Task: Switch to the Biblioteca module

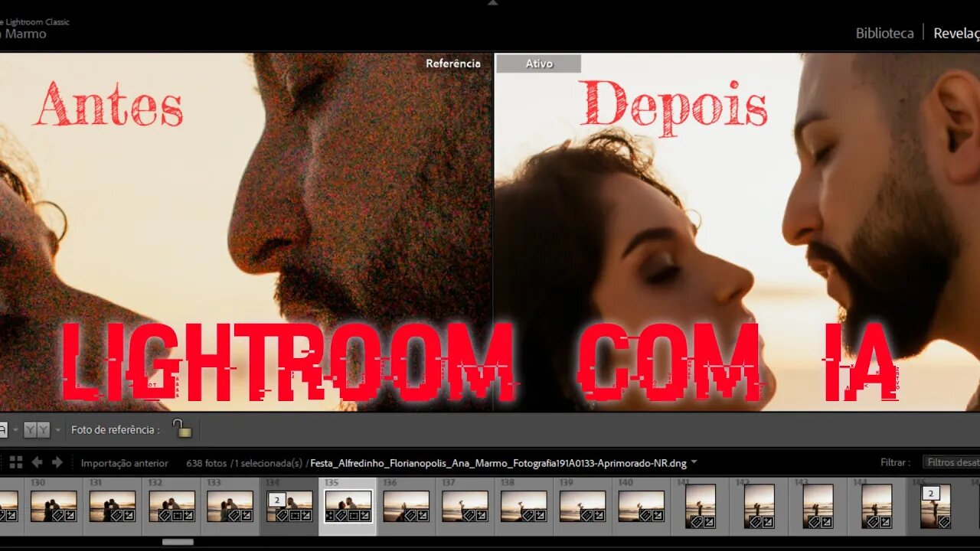Action: tap(884, 33)
